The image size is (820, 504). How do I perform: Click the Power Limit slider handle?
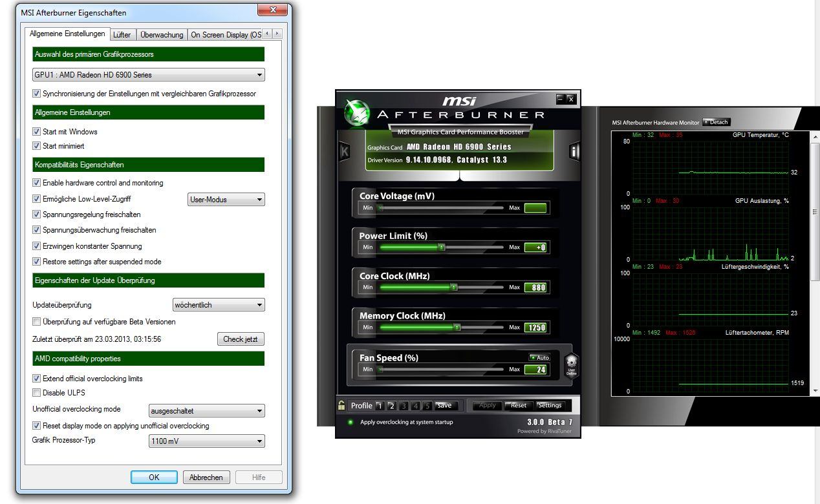point(441,247)
